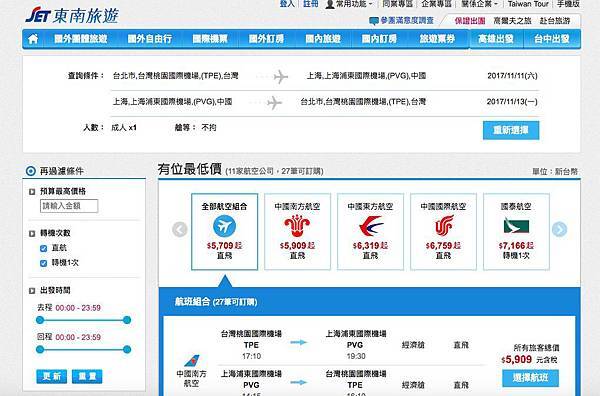Click the user icon beside 常用功能
Viewport: 600px width, 396px height.
click(x=329, y=4)
